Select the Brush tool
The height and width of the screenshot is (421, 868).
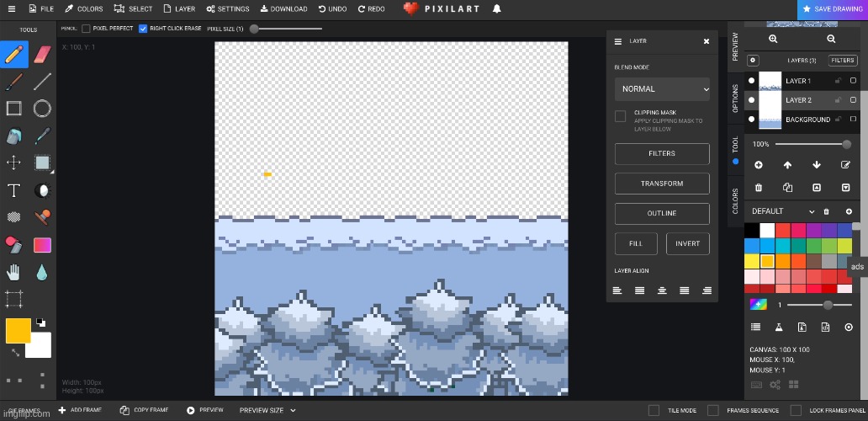tap(13, 82)
